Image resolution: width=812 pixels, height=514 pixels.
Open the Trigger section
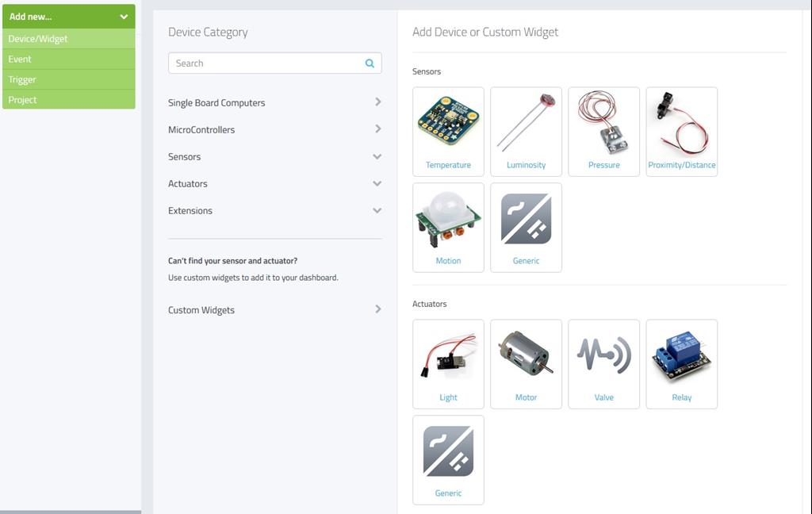(69, 79)
